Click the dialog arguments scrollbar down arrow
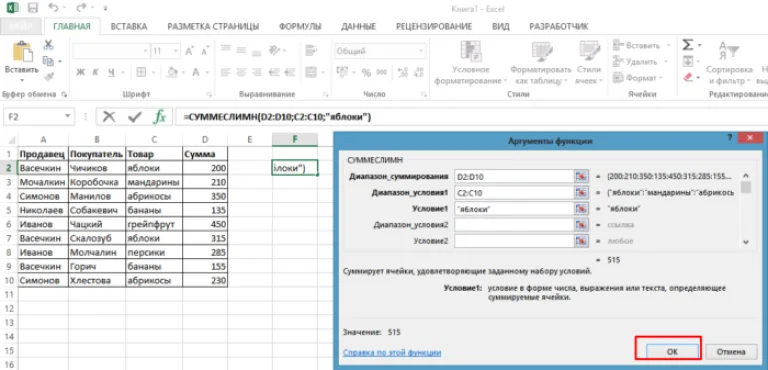Viewport: 768px width, 370px height. (745, 242)
